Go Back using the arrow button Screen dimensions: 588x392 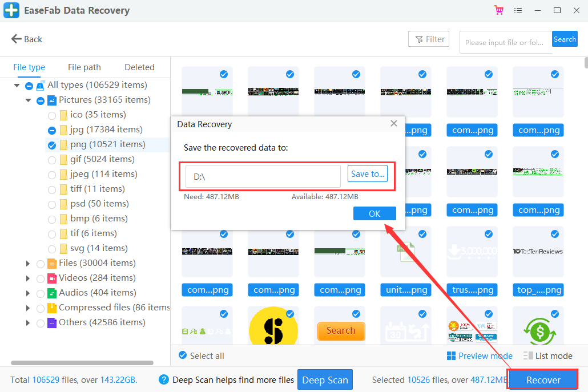click(27, 39)
